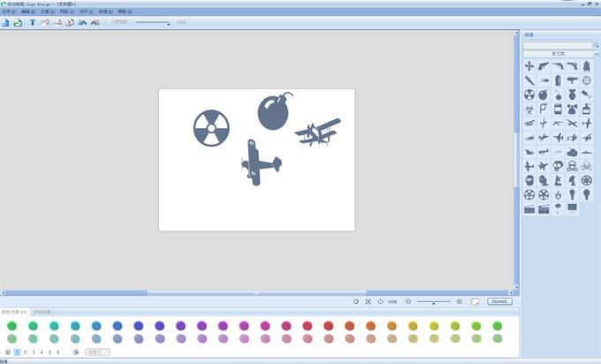601x364 pixels.
Task: Select the Text tool (T) in toolbar
Action: pyautogui.click(x=33, y=22)
